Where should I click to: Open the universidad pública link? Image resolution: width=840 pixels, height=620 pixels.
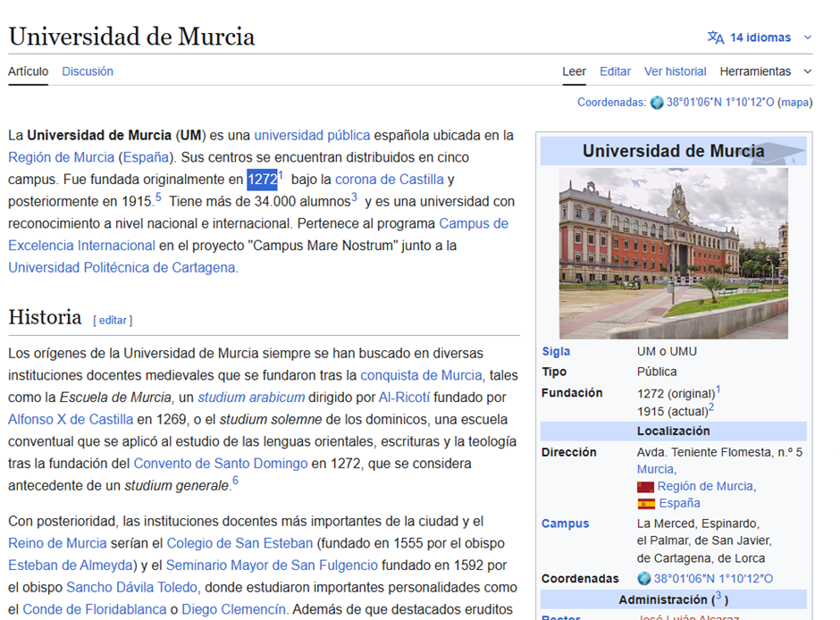pos(312,136)
